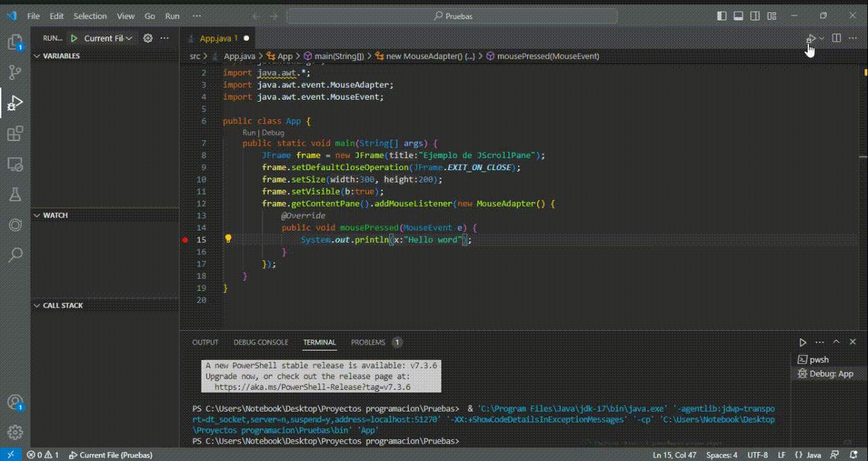Open terminal panel more actions ellipsis
The image size is (868, 461).
coord(820,342)
